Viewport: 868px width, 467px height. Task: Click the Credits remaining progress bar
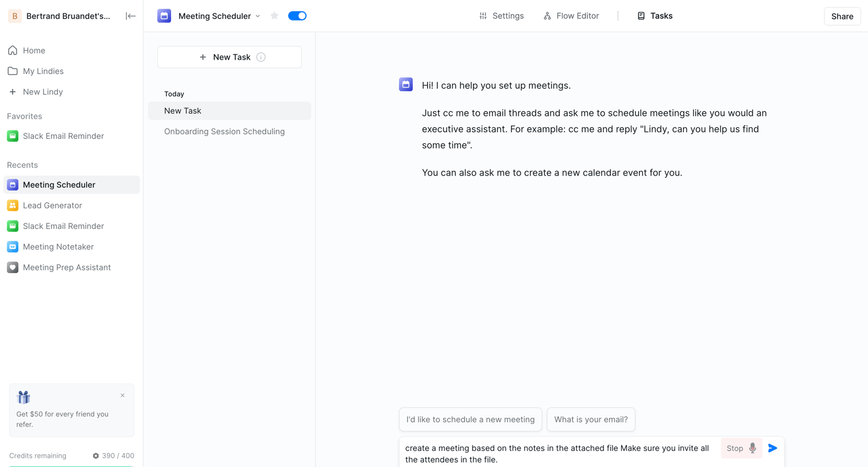72,466
